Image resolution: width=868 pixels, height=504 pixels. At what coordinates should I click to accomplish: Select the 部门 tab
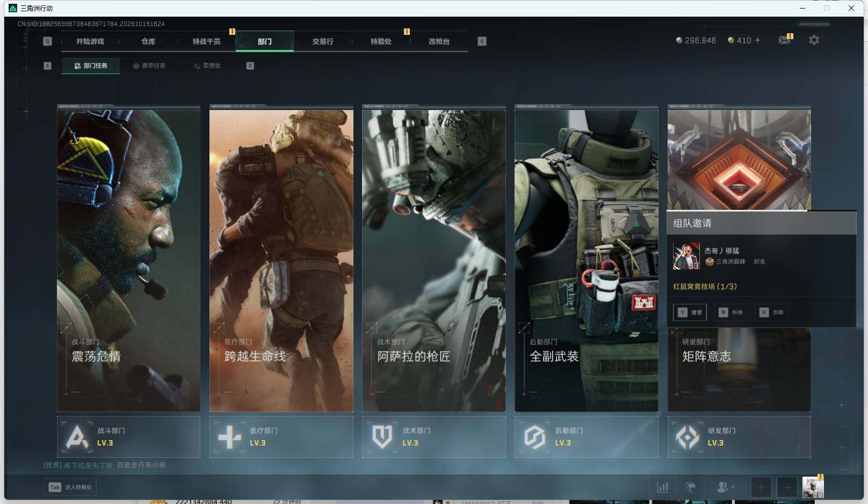pos(265,41)
